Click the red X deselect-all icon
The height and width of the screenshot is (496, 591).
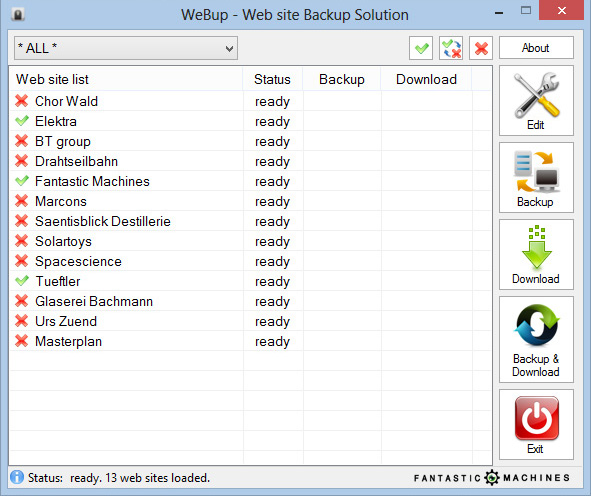(481, 48)
